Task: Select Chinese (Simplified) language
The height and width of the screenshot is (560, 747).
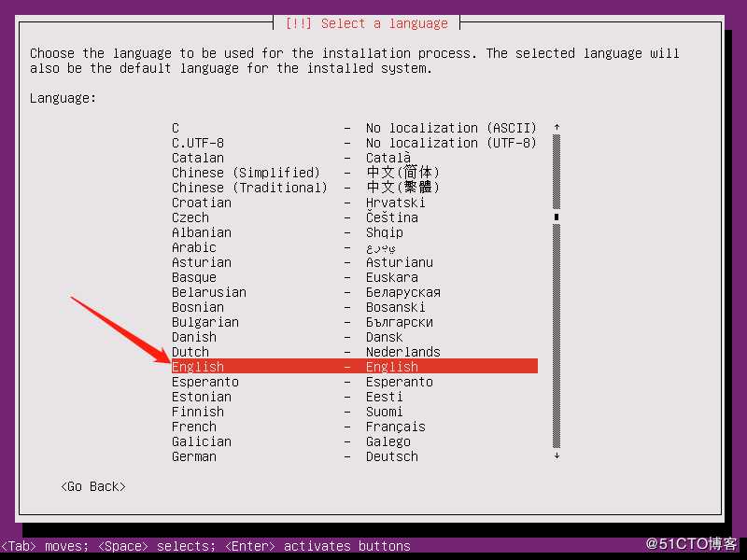Action: [x=355, y=173]
